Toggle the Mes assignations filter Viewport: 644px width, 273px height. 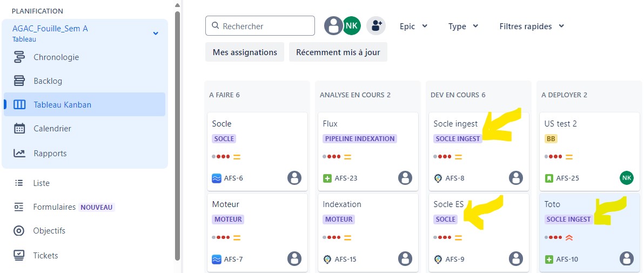[245, 52]
